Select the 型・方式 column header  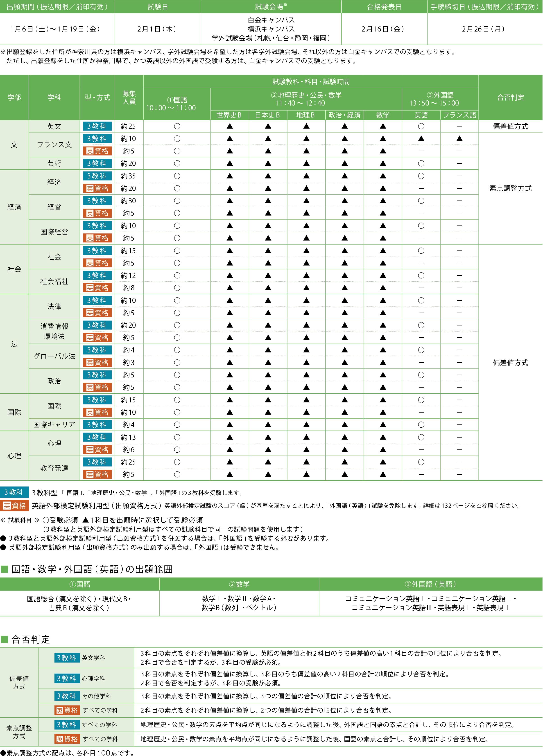(97, 97)
